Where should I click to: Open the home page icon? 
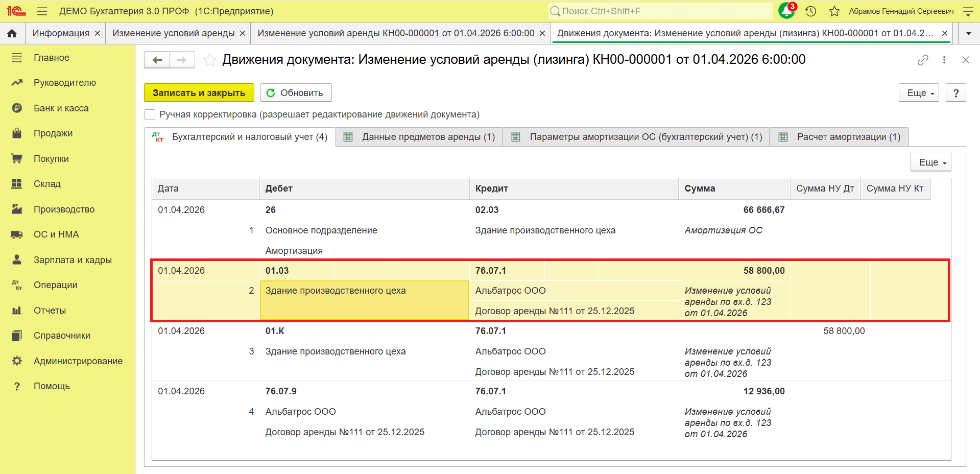tap(12, 33)
